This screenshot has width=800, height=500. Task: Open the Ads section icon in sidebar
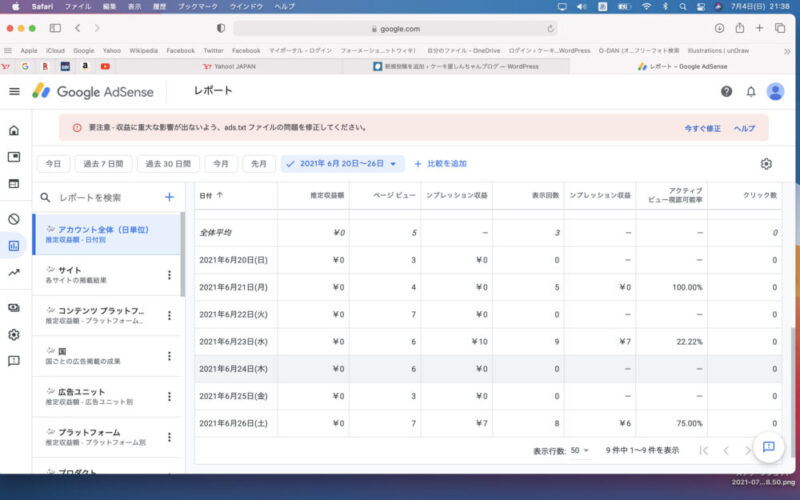14,157
